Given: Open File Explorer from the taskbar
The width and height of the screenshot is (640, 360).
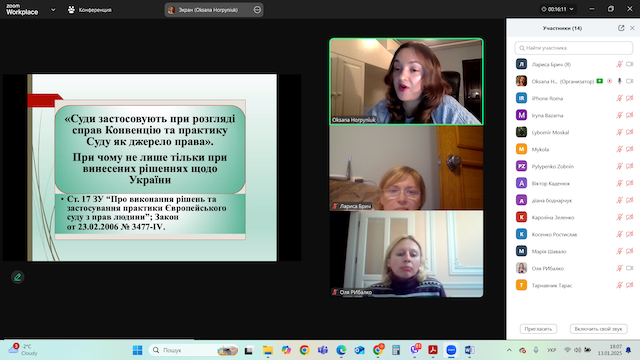Looking at the screenshot, I should coord(268,350).
